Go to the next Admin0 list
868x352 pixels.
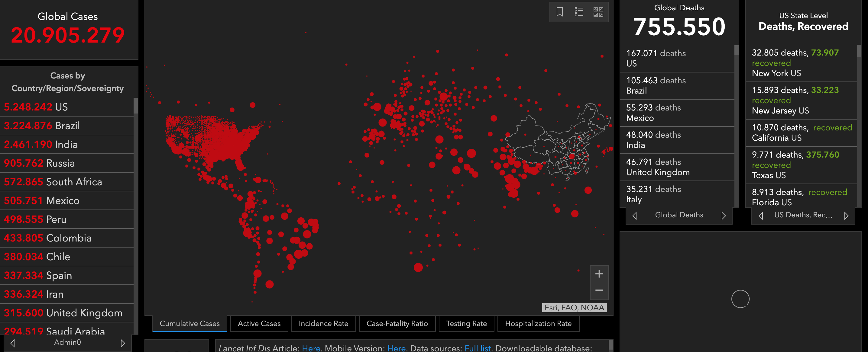123,343
